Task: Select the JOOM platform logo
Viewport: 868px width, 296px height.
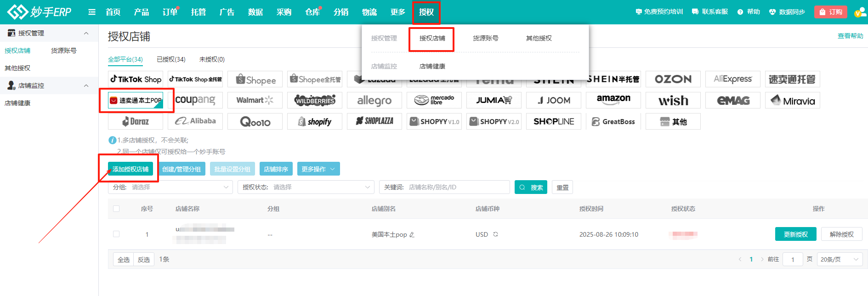Action: point(554,100)
